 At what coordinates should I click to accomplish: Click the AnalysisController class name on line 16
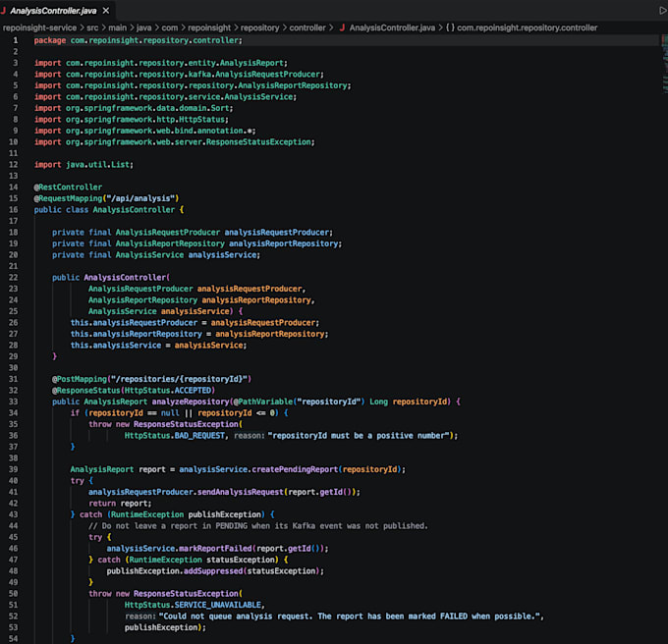(134, 210)
